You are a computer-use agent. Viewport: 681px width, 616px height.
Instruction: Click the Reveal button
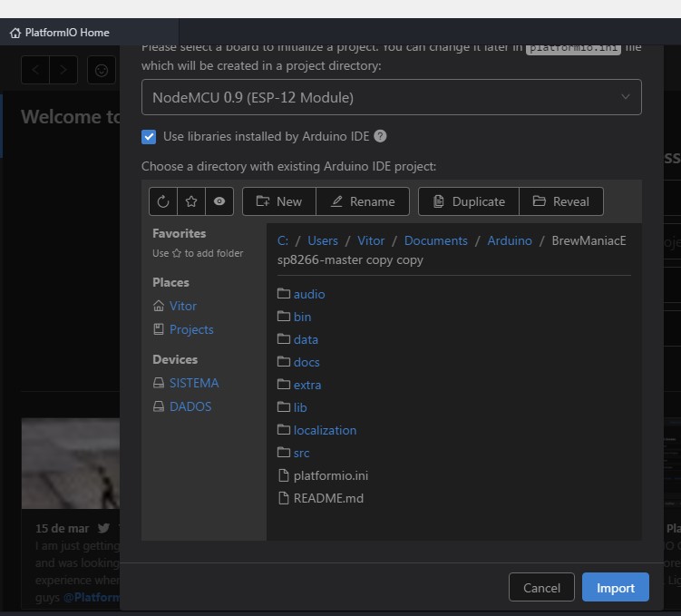pos(561,201)
